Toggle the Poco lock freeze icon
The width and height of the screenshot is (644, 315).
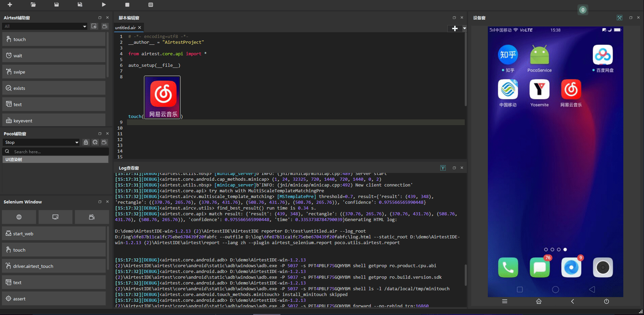86,142
